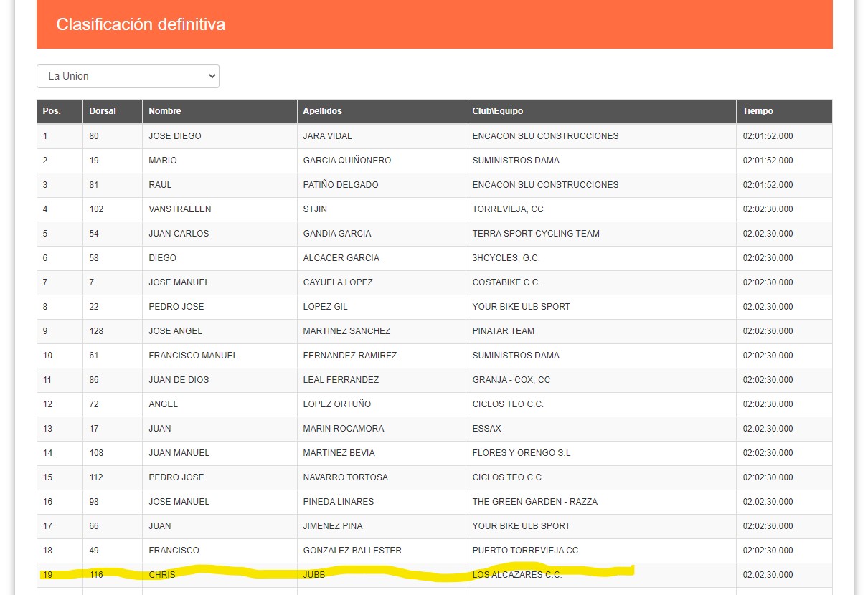
Task: Click FRANCISCO MANUEL name cell
Action: tap(193, 356)
